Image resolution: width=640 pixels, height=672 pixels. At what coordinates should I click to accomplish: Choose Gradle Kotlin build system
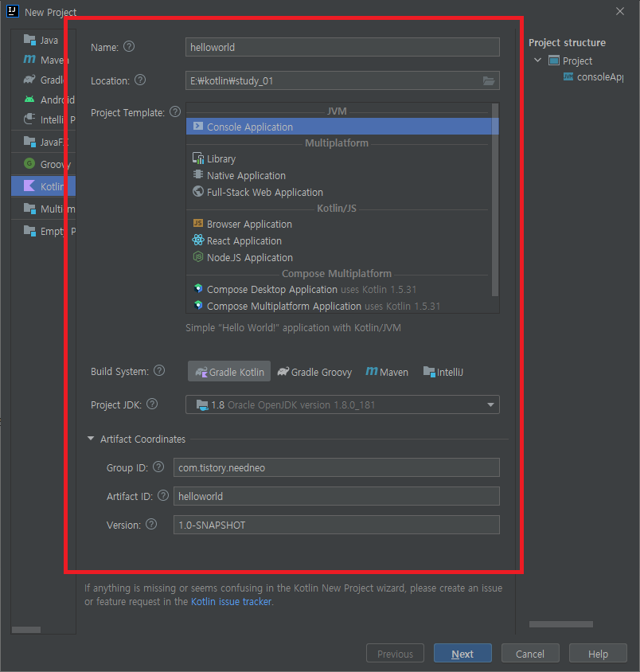point(229,372)
